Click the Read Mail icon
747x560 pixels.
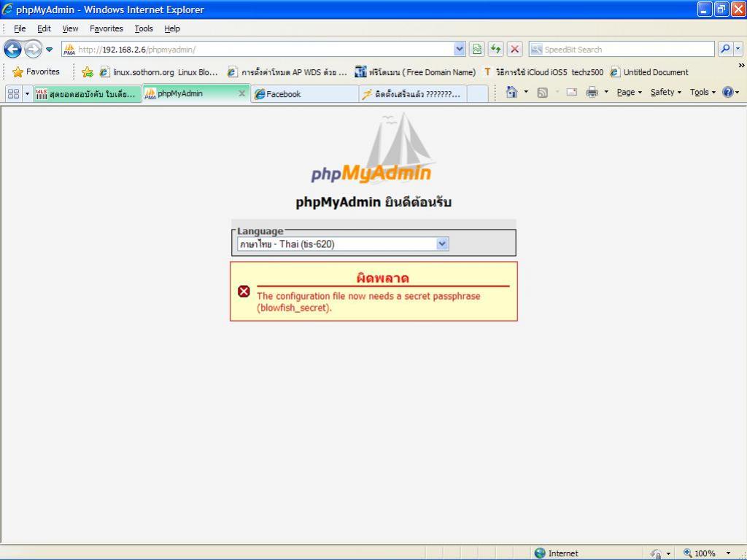572,93
